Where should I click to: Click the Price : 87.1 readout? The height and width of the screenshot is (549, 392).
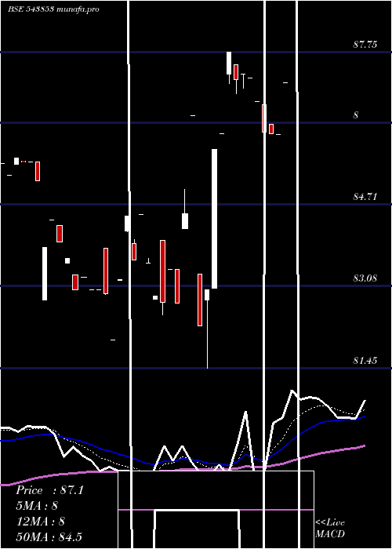pos(49,490)
